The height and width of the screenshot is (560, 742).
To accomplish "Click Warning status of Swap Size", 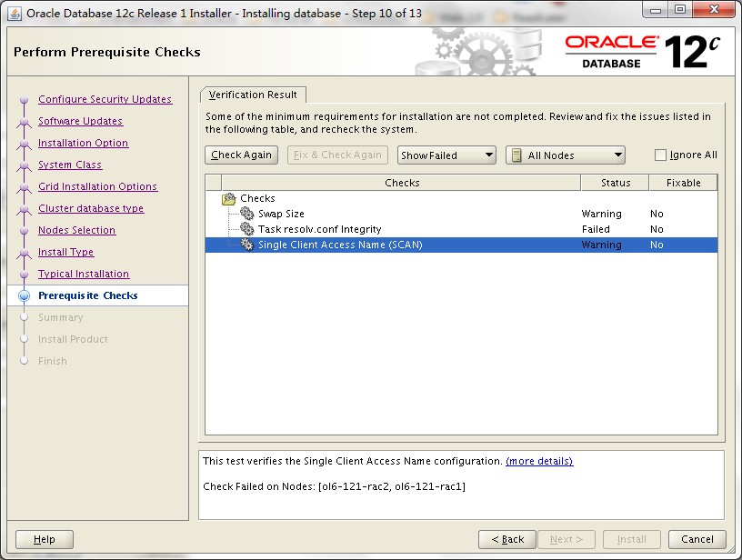I will pos(601,214).
